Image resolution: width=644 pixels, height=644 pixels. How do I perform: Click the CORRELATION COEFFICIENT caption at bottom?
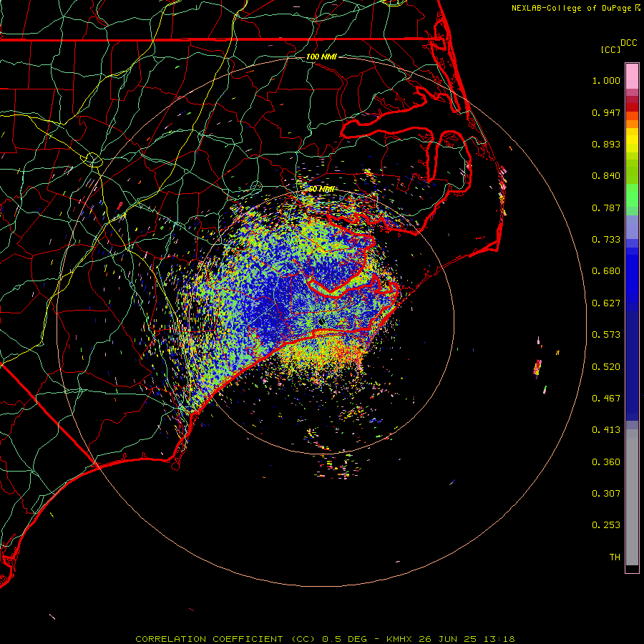point(325,639)
